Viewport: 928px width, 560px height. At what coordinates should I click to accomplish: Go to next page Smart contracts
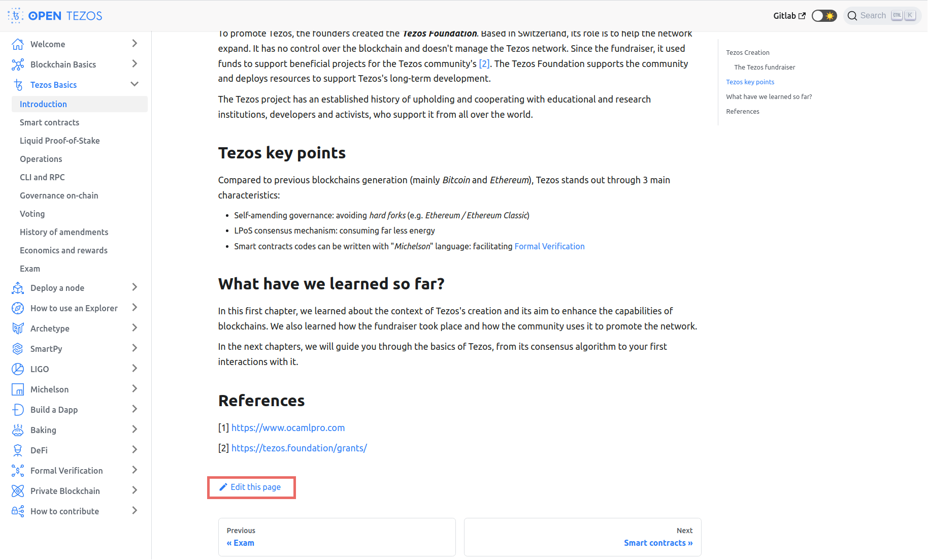click(658, 543)
